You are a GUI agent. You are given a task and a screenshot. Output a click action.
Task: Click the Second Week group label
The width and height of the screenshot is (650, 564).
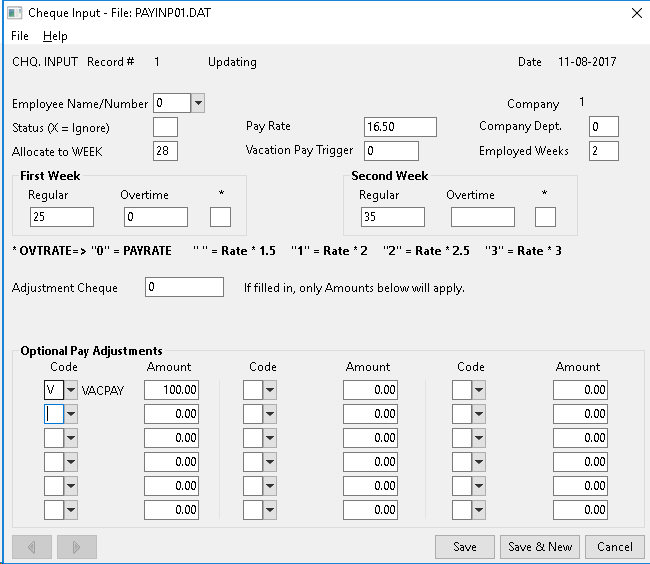click(x=390, y=176)
